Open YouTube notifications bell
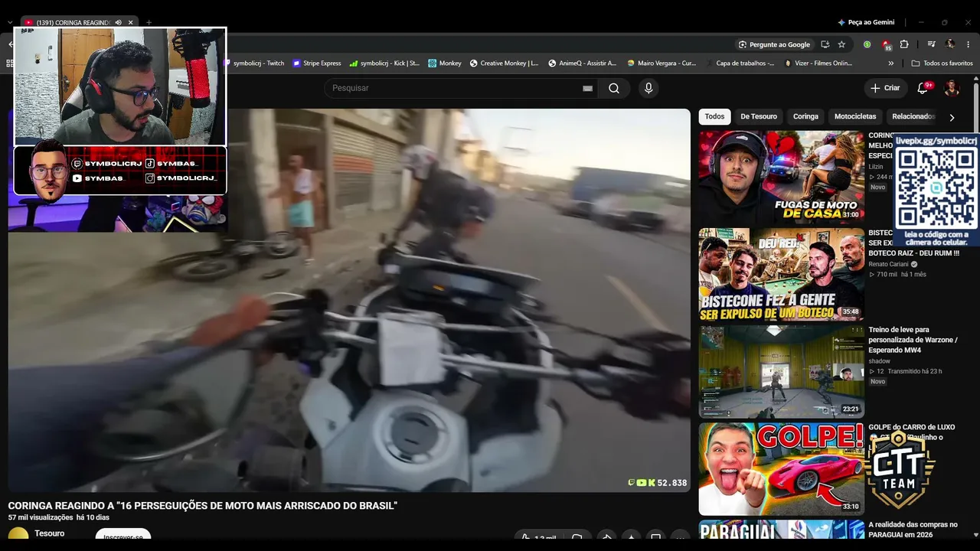 (923, 88)
